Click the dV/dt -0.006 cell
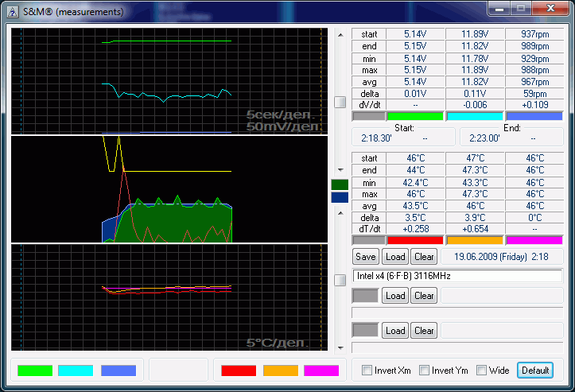The height and width of the screenshot is (392, 575). (x=475, y=105)
